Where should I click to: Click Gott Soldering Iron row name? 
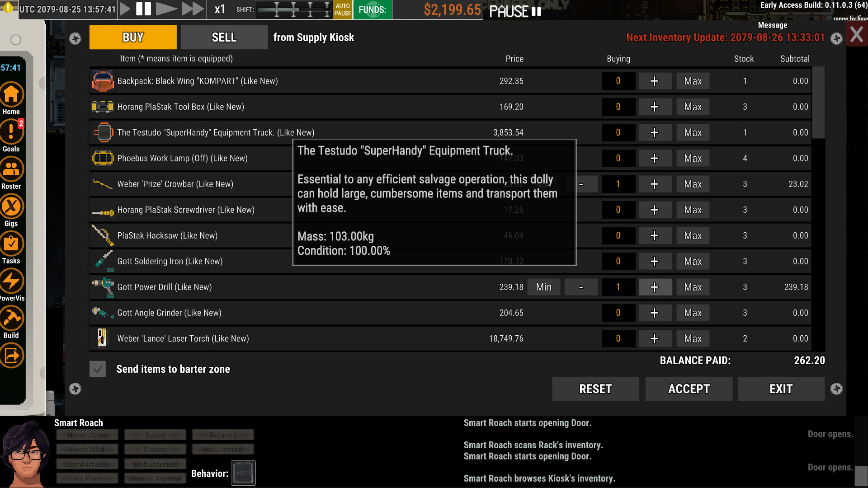pos(170,261)
